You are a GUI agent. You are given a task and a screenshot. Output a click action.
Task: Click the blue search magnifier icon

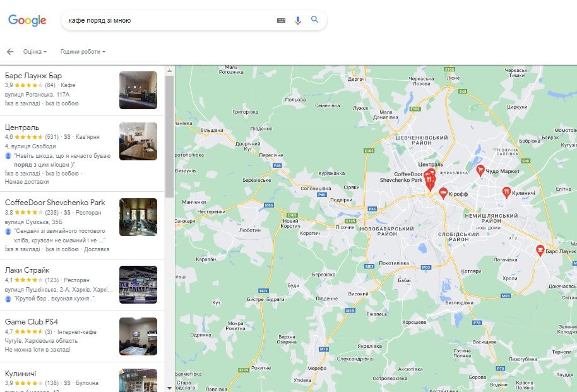click(315, 20)
